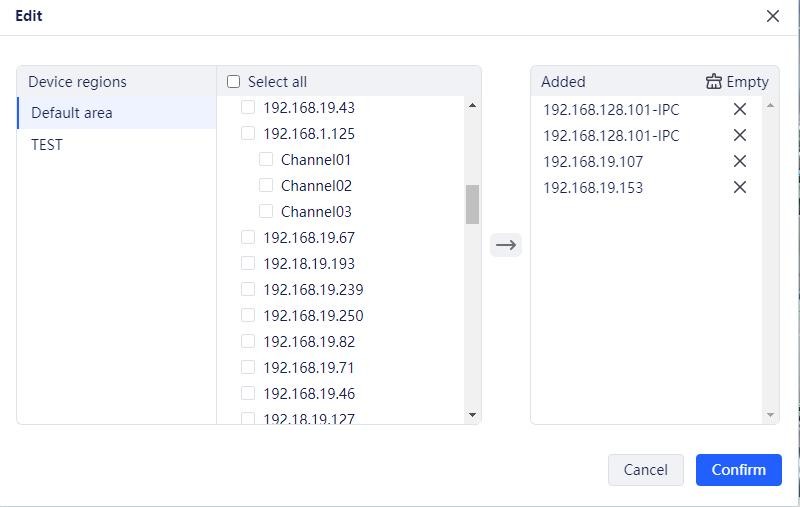
Task: Close the Edit dialog
Action: point(772,16)
